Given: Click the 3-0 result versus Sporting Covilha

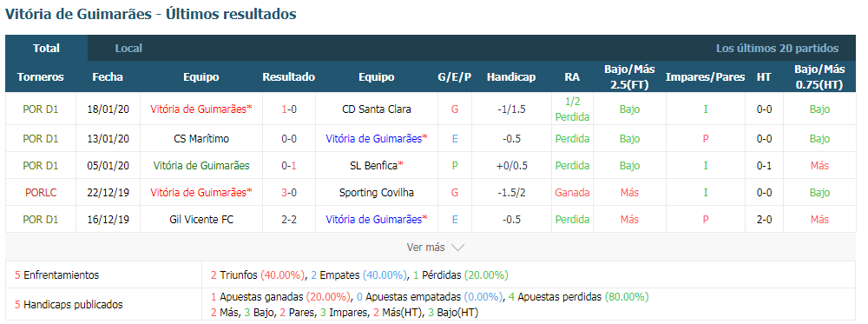Looking at the screenshot, I should click(289, 193).
